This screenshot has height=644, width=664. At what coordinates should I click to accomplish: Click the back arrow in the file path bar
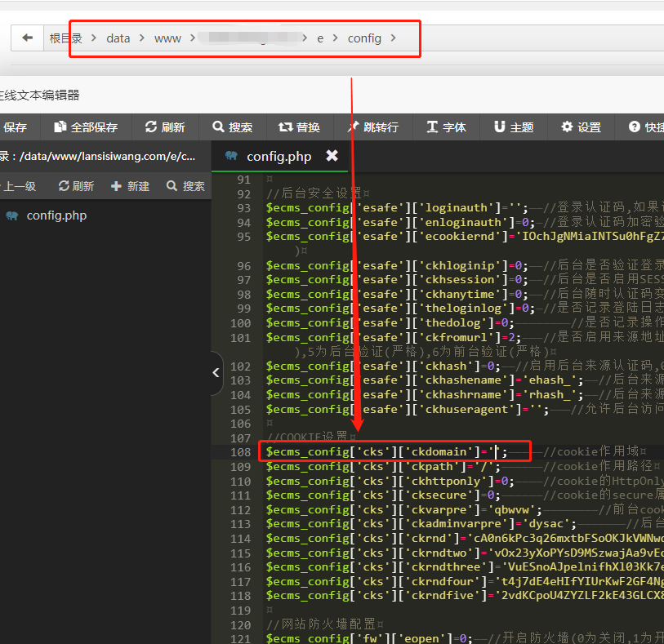coord(28,38)
